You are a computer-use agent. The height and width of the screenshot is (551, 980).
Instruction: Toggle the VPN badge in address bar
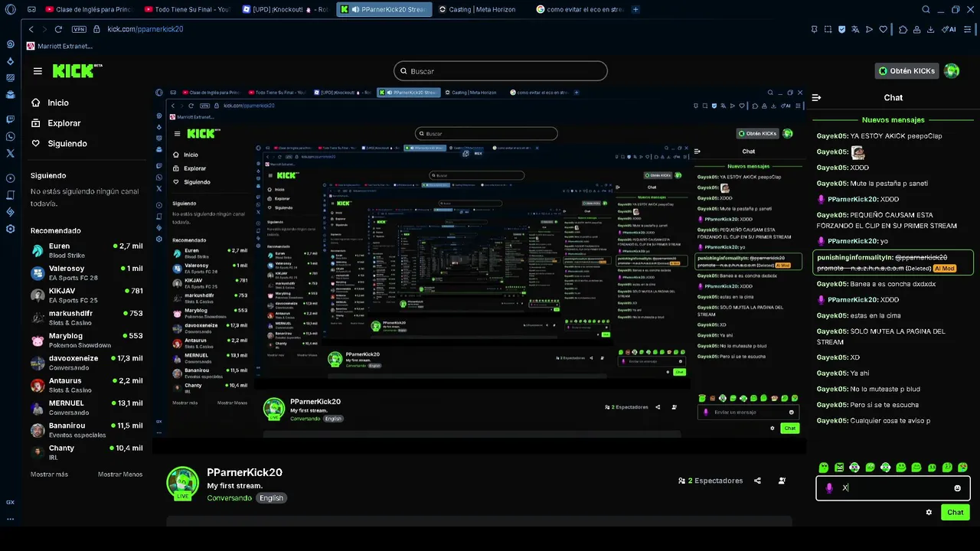[78, 29]
